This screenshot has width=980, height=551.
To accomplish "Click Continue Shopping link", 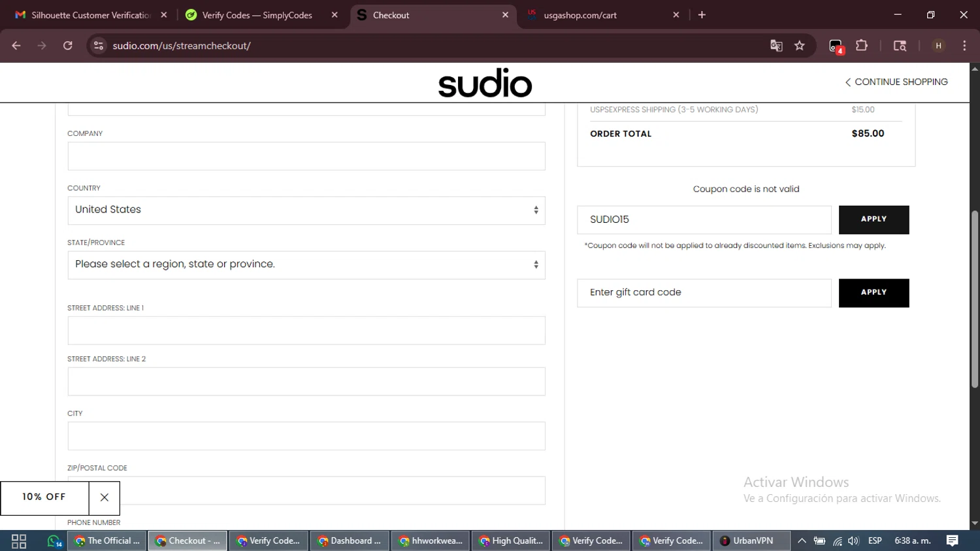I will 896,82.
